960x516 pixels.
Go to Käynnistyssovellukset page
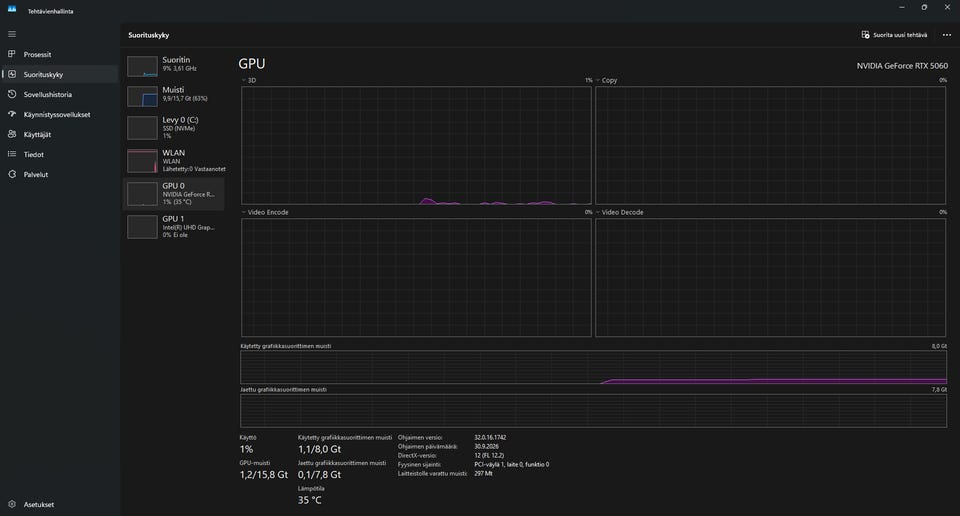click(x=59, y=114)
